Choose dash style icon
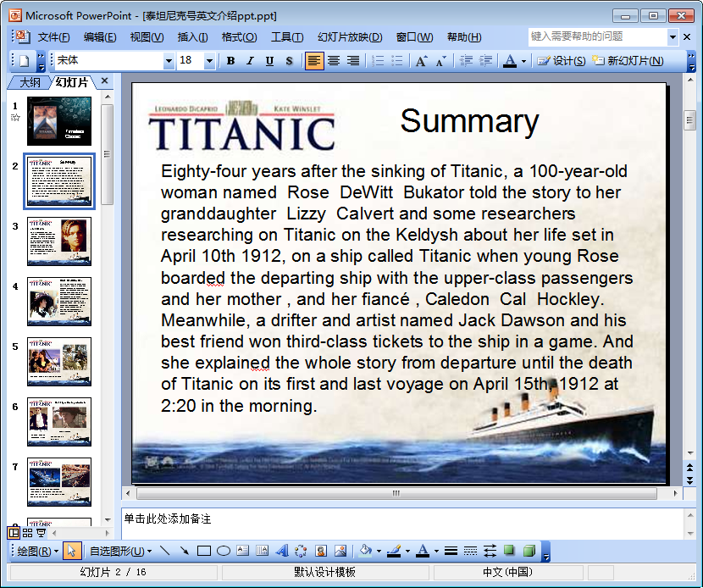 tap(470, 551)
